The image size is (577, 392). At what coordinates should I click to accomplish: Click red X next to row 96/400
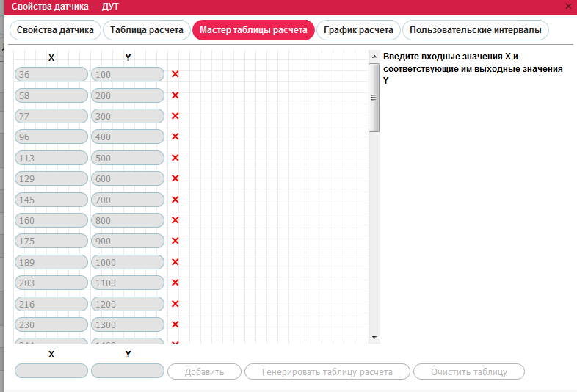pyautogui.click(x=175, y=137)
